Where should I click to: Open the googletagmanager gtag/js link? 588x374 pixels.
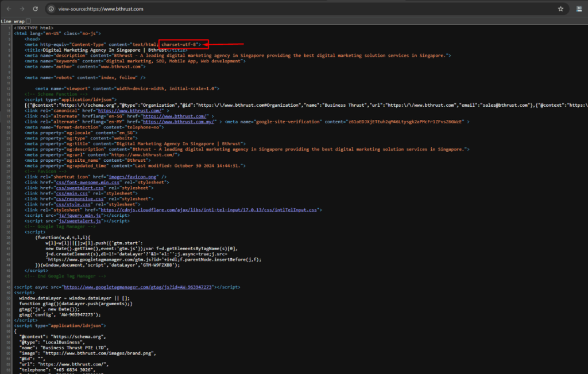(138, 287)
